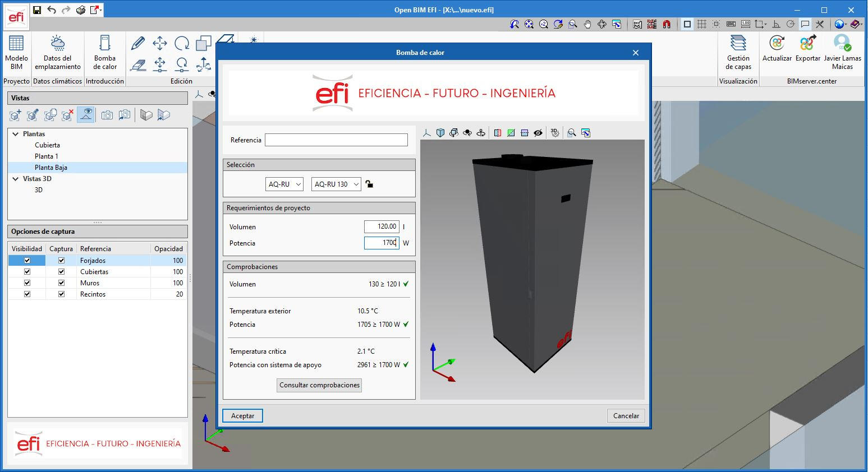The height and width of the screenshot is (472, 868).
Task: Toggle the lock icon beside AQ-RU 130
Action: coord(369,184)
